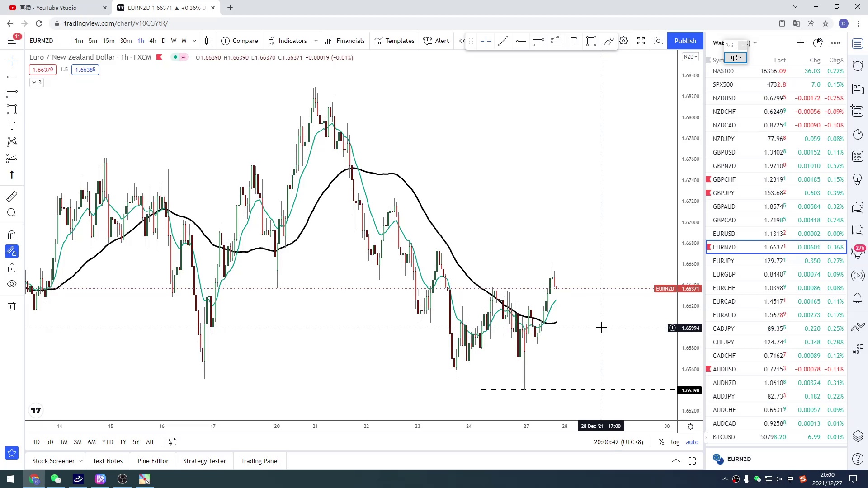This screenshot has width=868, height=488.
Task: Toggle log scale on price axis
Action: tap(675, 442)
